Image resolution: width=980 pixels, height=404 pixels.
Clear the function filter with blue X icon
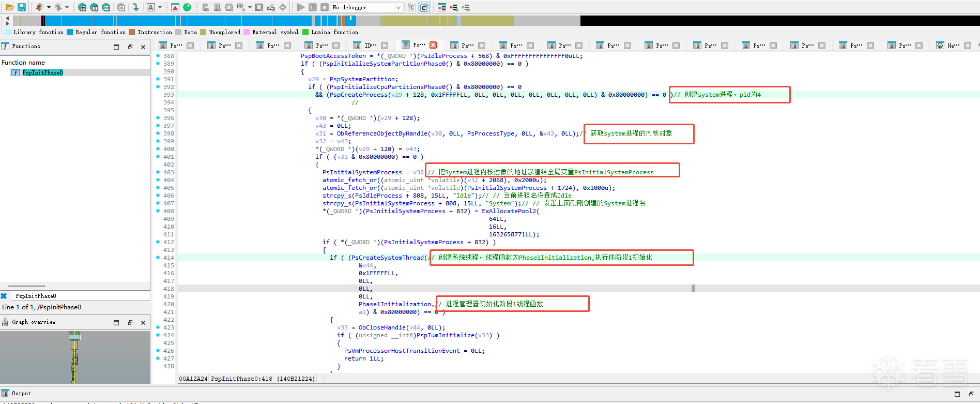point(4,296)
